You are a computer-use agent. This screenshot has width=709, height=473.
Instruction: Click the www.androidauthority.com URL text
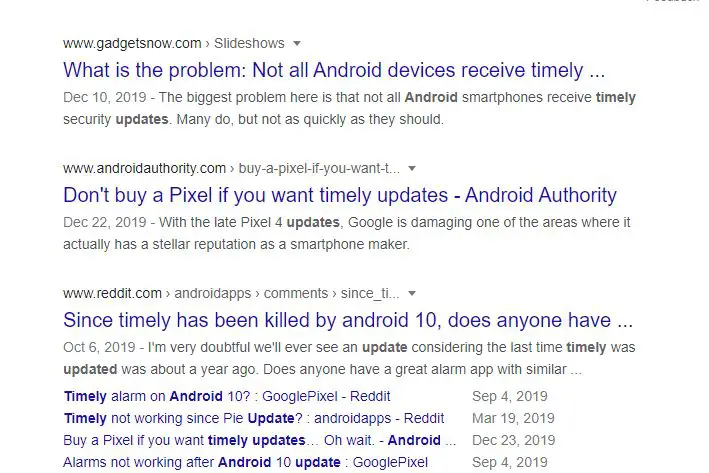pyautogui.click(x=144, y=168)
